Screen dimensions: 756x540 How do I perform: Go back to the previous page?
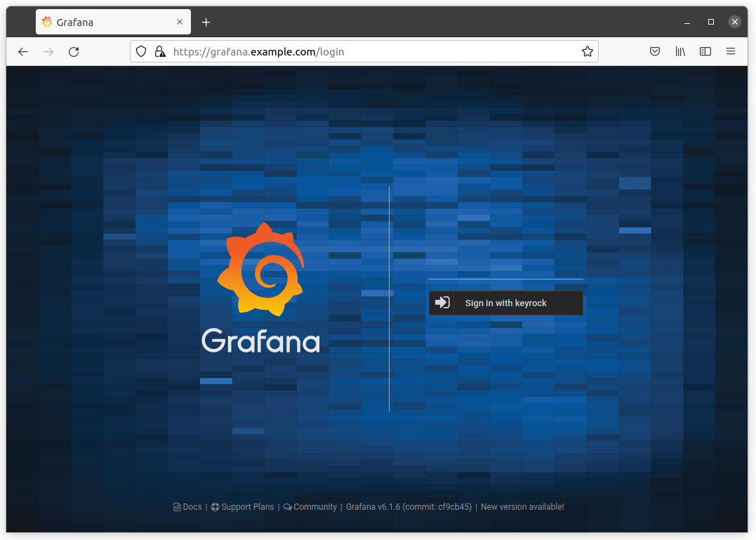coord(23,51)
